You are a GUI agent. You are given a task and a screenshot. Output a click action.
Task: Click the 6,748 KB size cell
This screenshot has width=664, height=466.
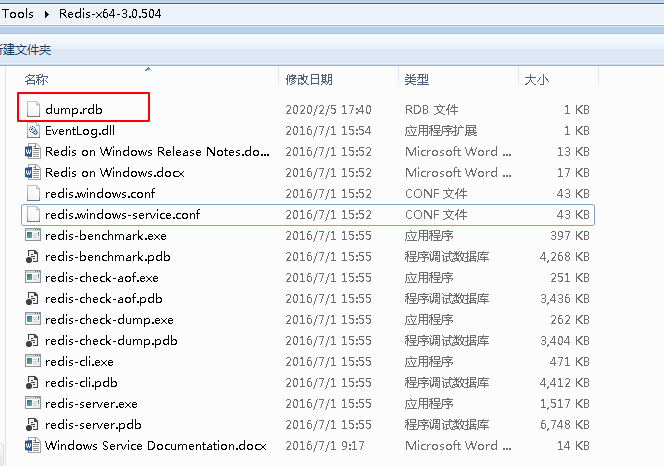click(x=565, y=424)
